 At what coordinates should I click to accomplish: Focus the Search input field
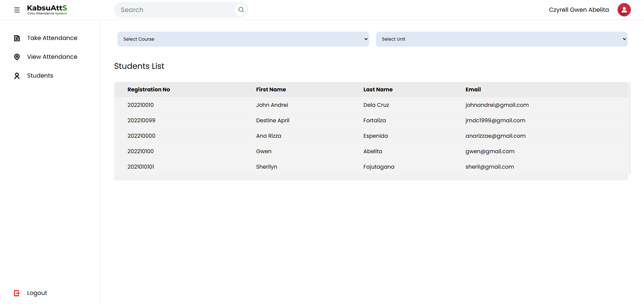pos(176,10)
